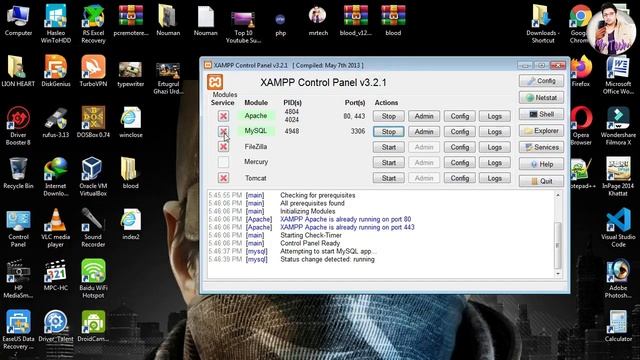Click log scrollbar up arrow

point(558,196)
